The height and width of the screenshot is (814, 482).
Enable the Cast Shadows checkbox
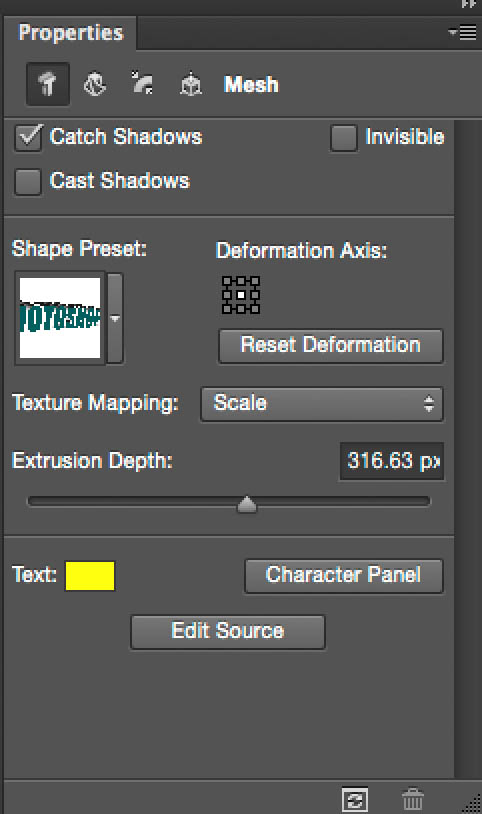[x=28, y=182]
